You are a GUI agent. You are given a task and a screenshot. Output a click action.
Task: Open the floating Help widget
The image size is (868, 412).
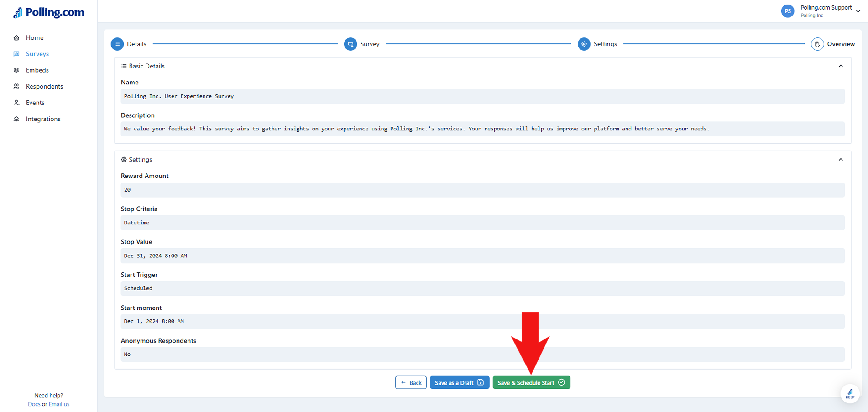(x=850, y=393)
